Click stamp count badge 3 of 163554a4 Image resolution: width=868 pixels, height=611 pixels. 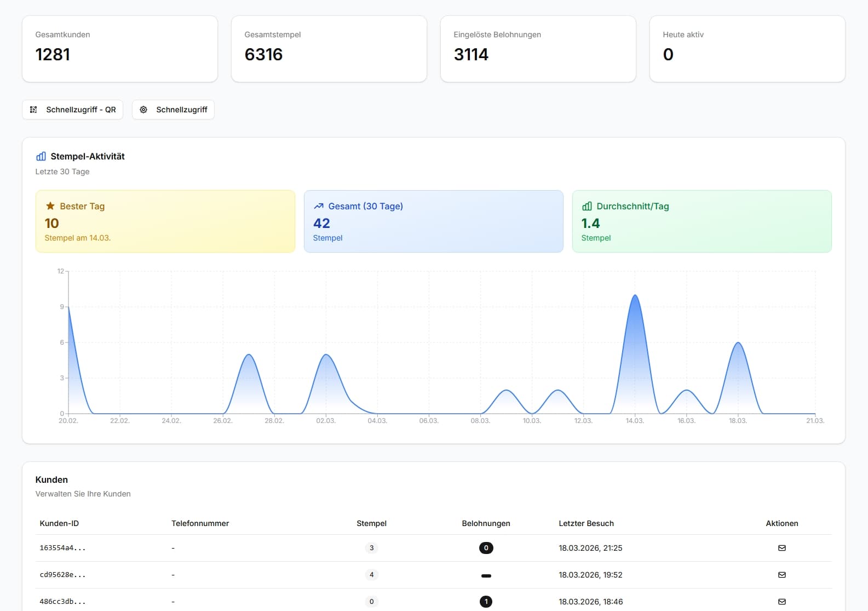[372, 548]
